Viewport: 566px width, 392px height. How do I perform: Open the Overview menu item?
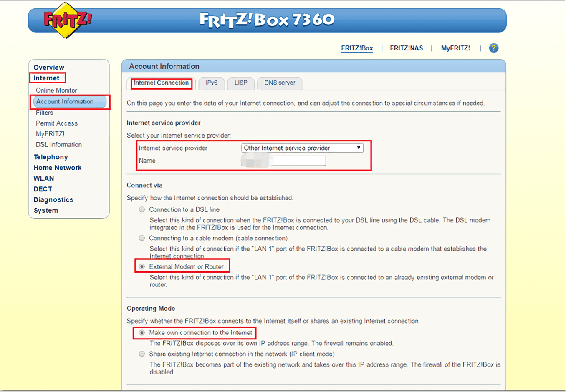click(x=49, y=68)
